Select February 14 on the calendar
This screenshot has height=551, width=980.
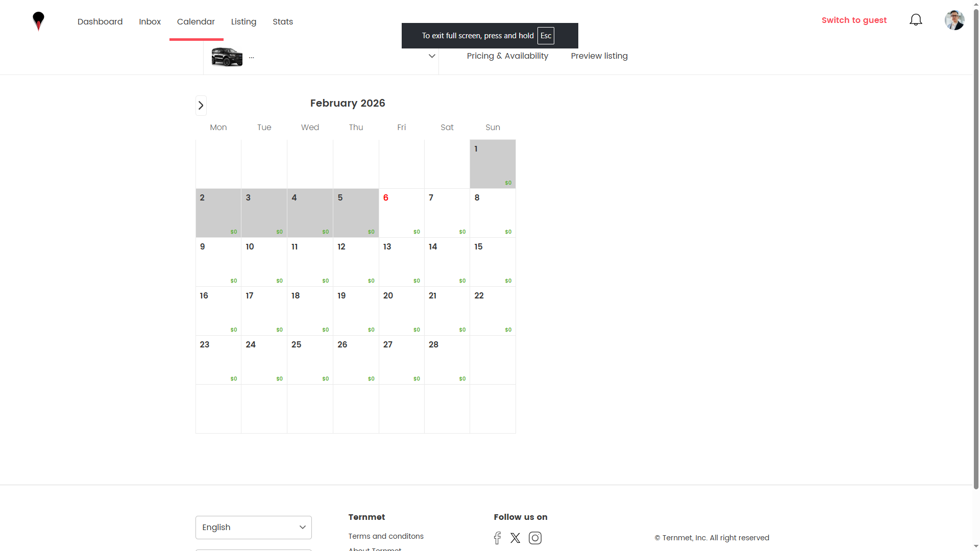click(x=447, y=262)
